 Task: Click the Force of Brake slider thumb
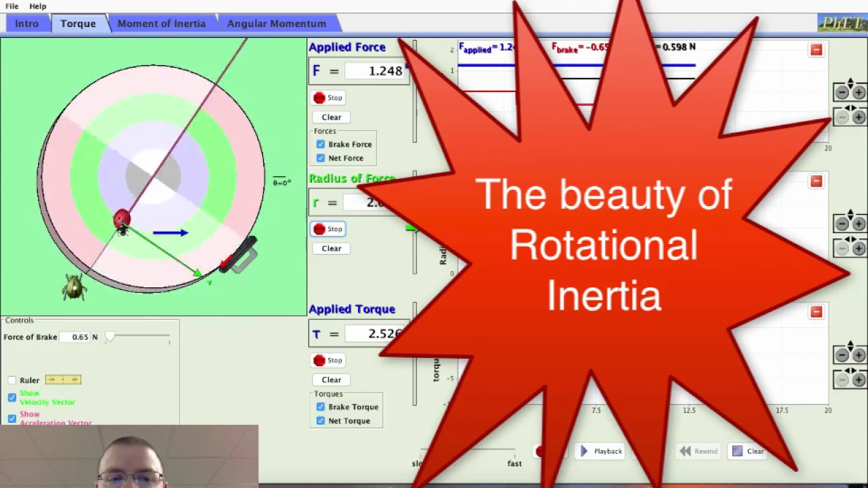click(x=110, y=337)
